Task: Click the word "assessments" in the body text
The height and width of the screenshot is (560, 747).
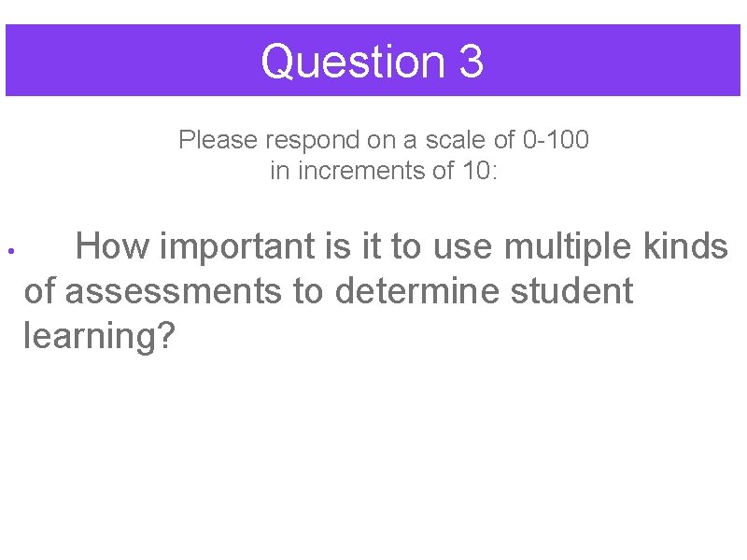Action: [x=173, y=291]
